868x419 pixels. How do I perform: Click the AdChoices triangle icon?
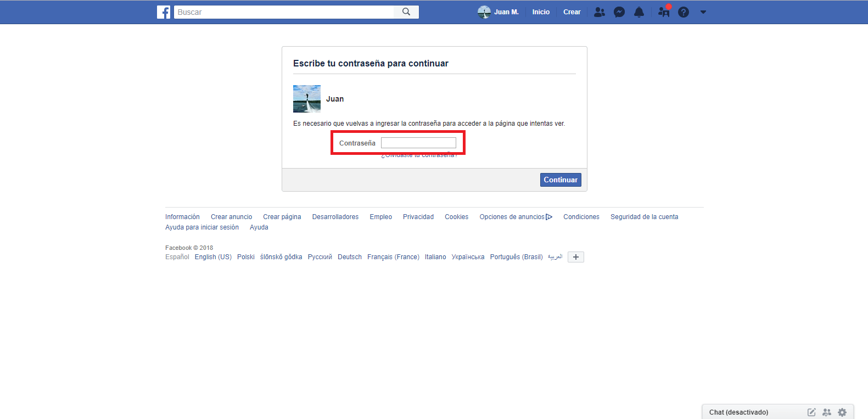(549, 217)
